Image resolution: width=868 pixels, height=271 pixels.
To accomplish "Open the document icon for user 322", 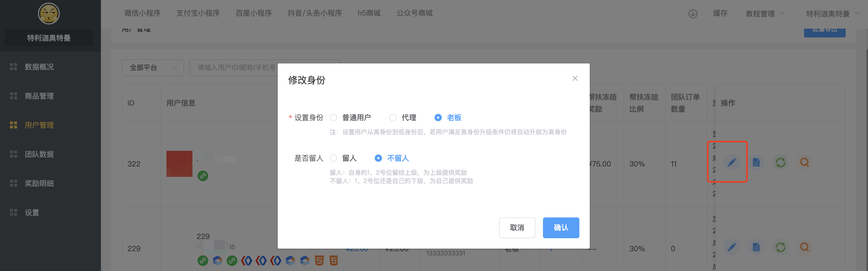I will pos(756,163).
